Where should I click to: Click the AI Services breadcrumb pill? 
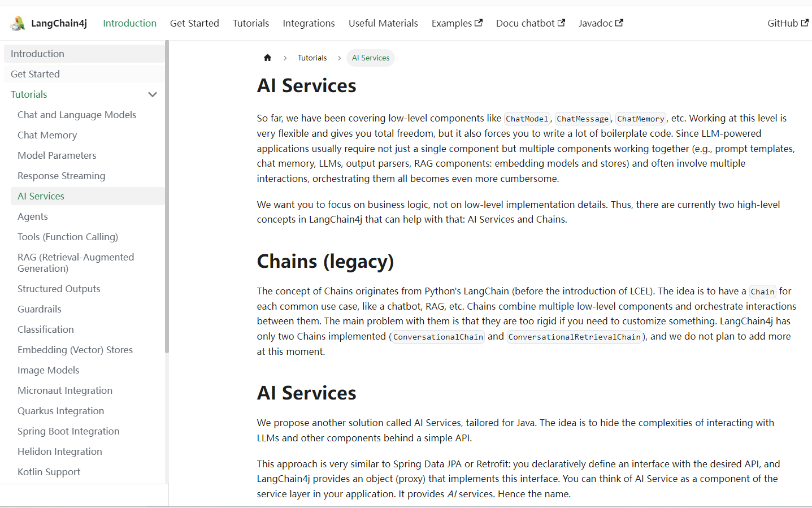(x=371, y=58)
